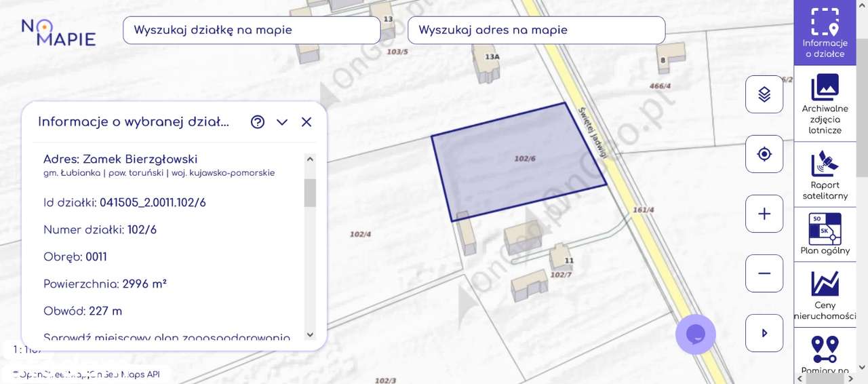Click the info panel scrollbar down arrow
The image size is (868, 384).
[310, 334]
